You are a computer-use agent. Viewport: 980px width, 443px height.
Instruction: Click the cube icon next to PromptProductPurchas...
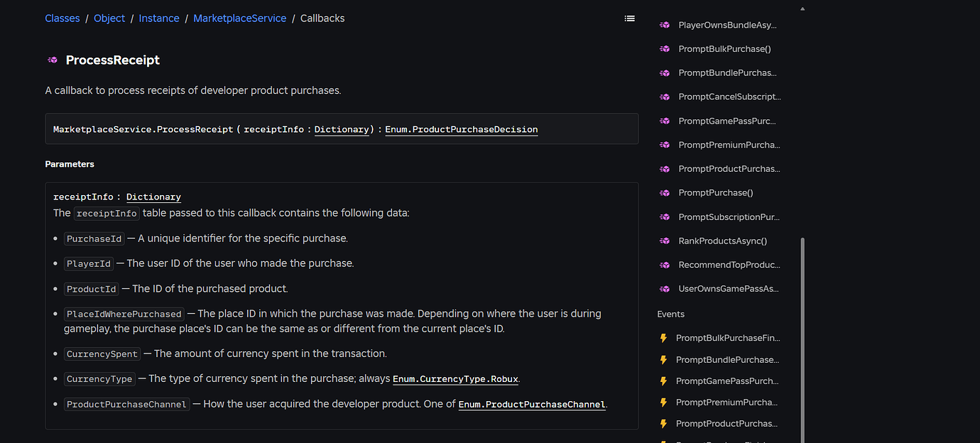[665, 169]
